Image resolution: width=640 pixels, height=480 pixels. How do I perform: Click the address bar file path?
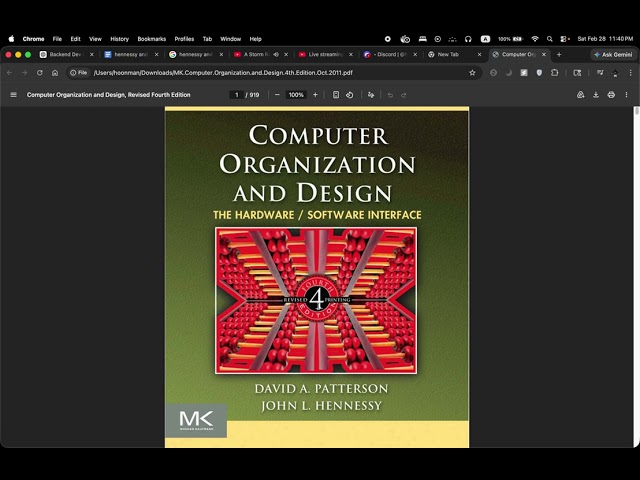223,73
